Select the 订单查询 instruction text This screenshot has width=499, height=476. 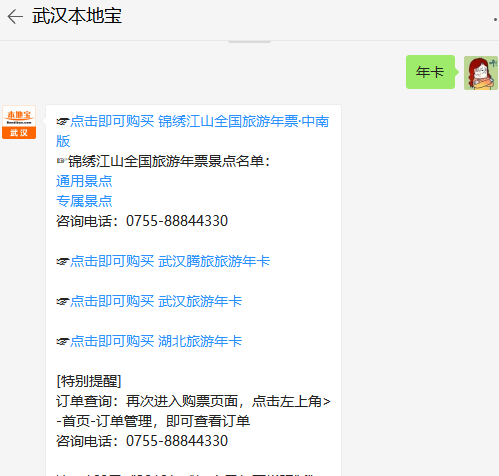pos(193,401)
